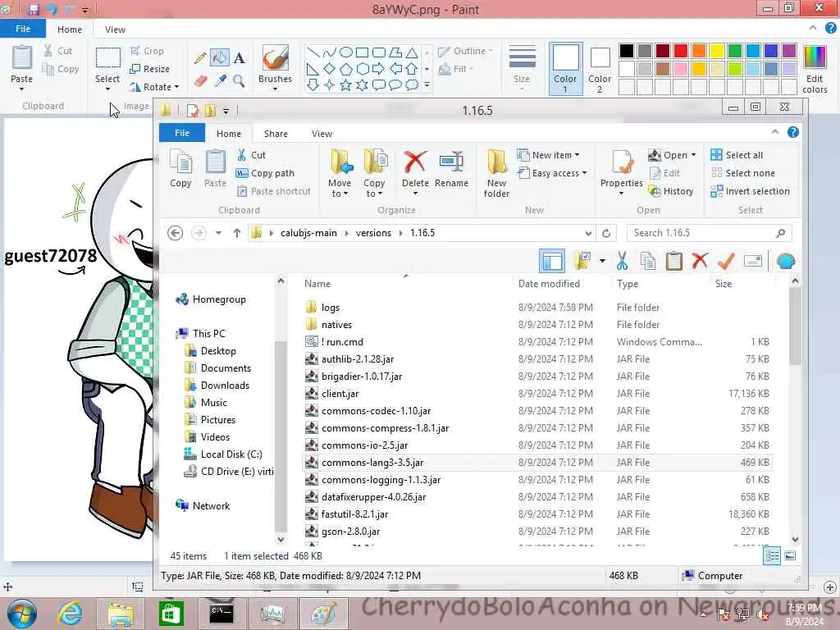Image resolution: width=840 pixels, height=630 pixels.
Task: Switch to the Paint View tab
Action: (x=115, y=30)
